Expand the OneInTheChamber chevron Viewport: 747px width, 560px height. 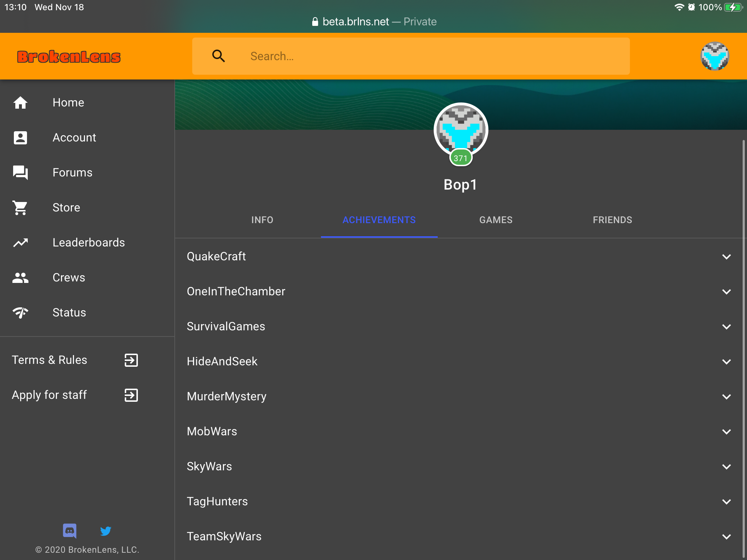pos(726,291)
